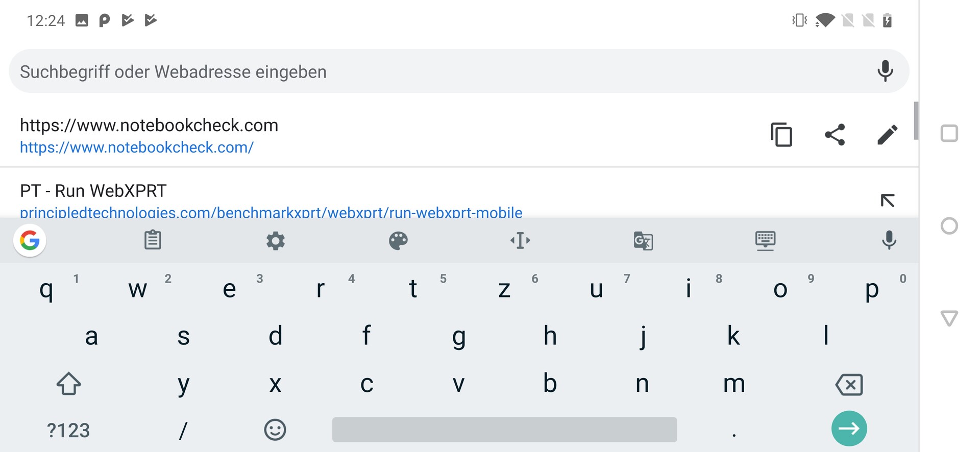Edit the notebookcheck URL with pencil icon

[887, 135]
